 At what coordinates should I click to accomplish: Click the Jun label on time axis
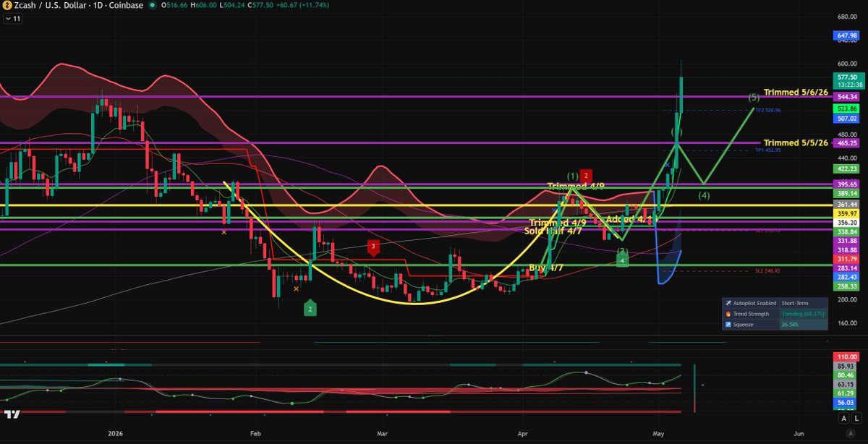pyautogui.click(x=798, y=432)
